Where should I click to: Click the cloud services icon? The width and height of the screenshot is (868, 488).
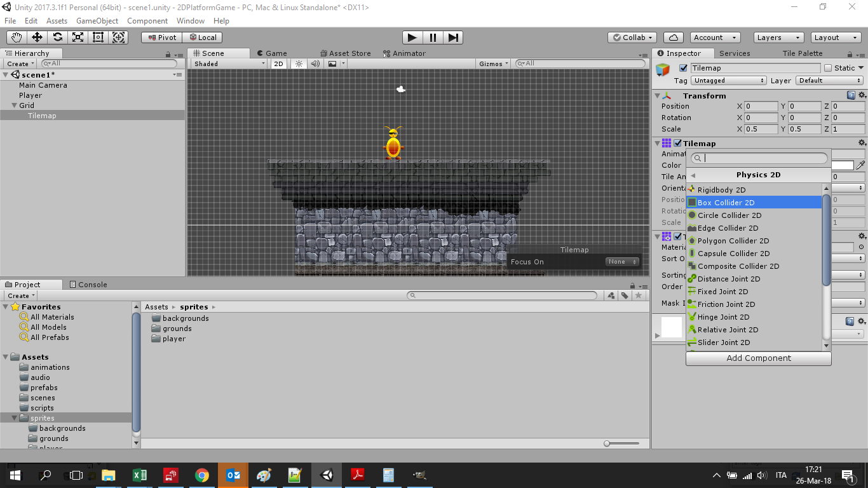(x=673, y=37)
